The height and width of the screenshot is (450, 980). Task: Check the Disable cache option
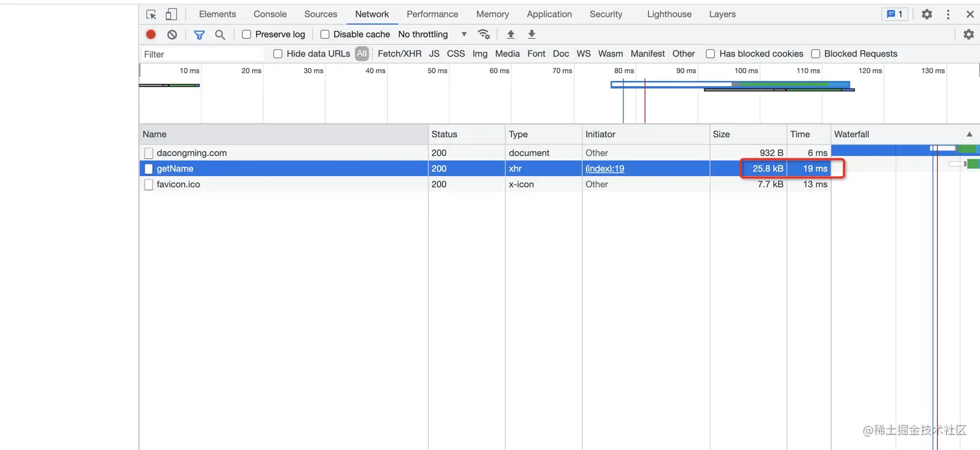(325, 34)
